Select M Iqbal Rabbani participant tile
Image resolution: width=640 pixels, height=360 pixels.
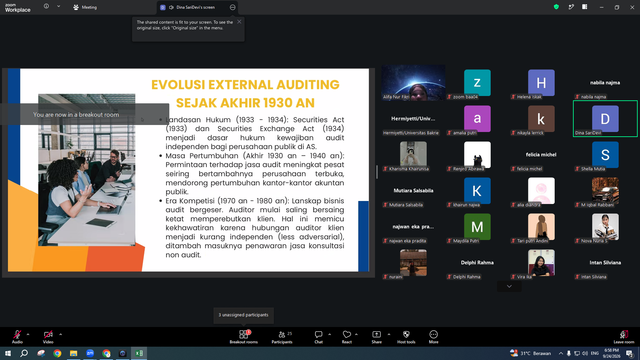[605, 191]
